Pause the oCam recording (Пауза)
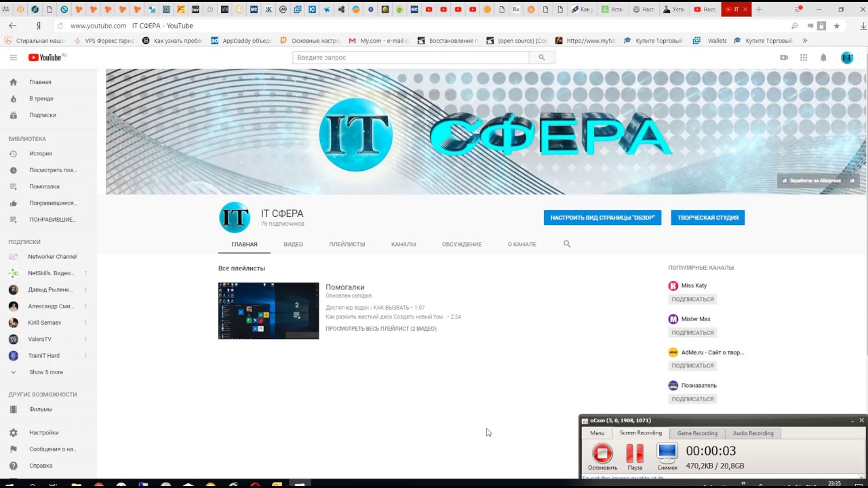868x488 pixels. pyautogui.click(x=635, y=457)
